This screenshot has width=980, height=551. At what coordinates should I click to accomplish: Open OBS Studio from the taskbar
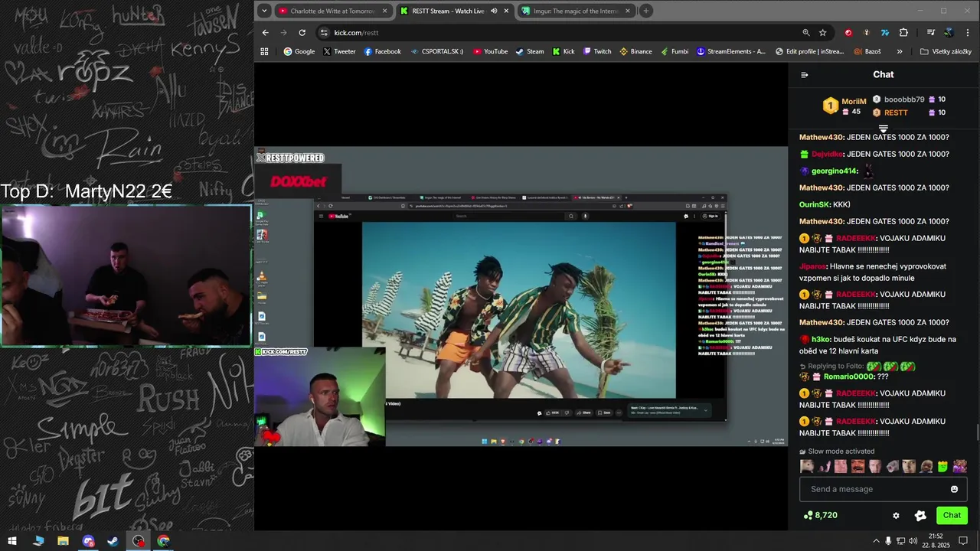(x=138, y=541)
